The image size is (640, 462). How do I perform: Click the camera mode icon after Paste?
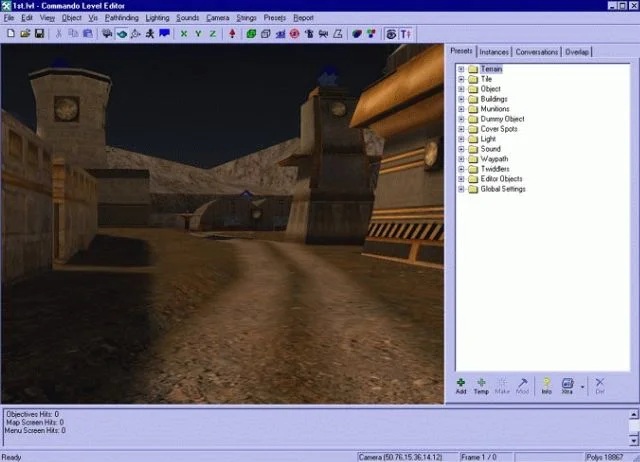pos(107,33)
